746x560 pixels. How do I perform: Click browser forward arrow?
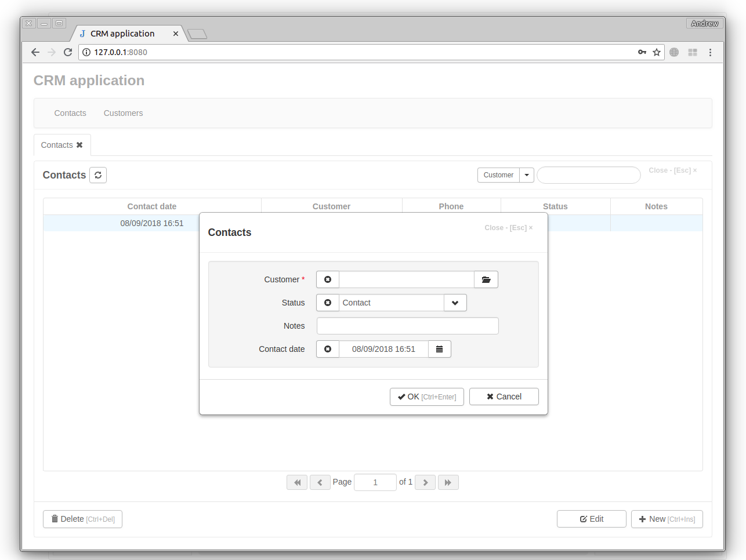click(x=52, y=52)
